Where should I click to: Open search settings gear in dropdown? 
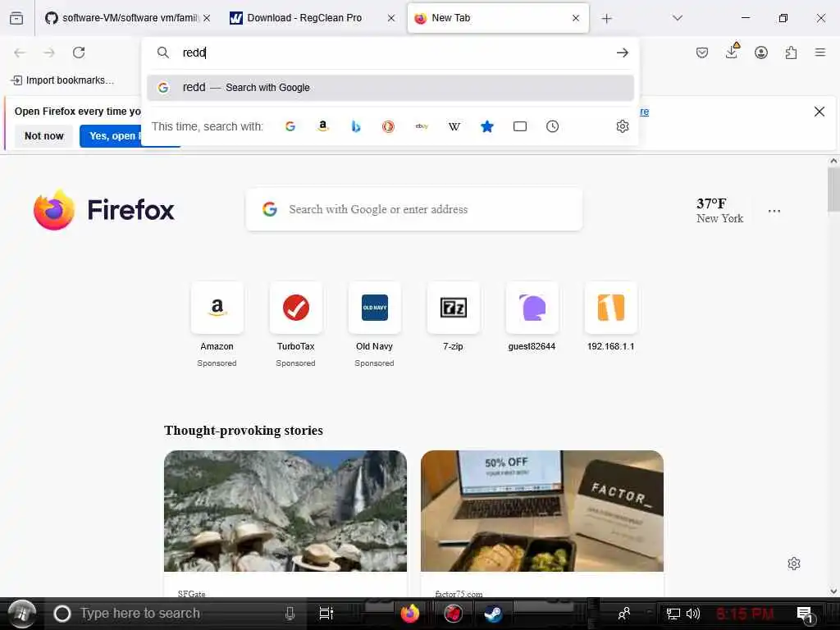[623, 126]
